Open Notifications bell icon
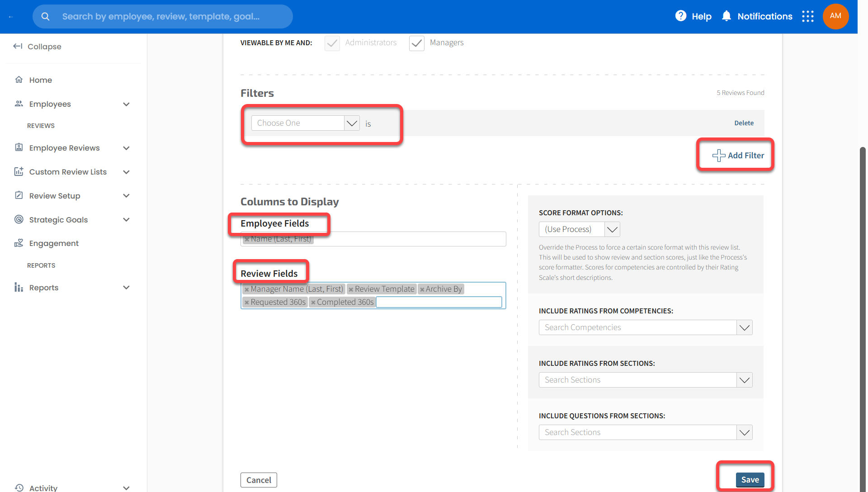Viewport: 868px width, 492px height. tap(726, 16)
